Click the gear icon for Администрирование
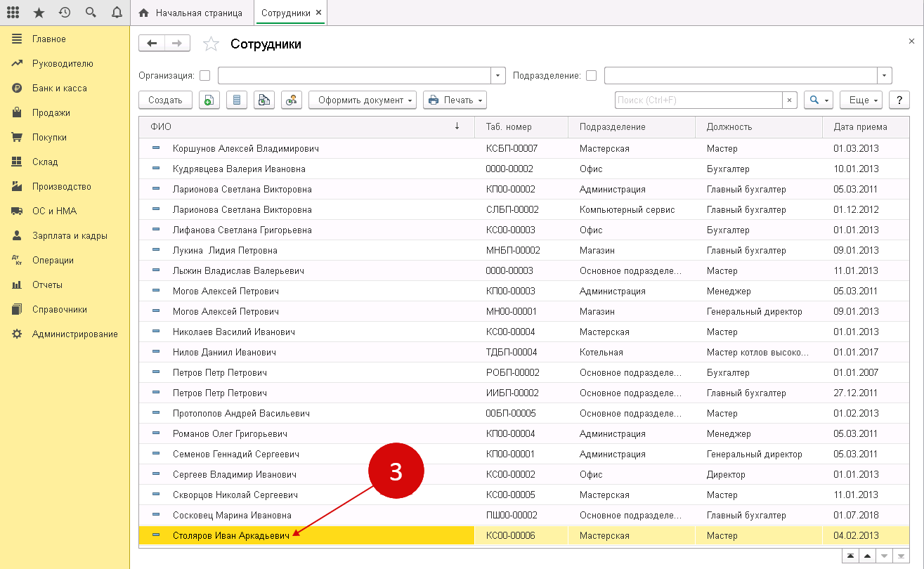 pyautogui.click(x=17, y=334)
